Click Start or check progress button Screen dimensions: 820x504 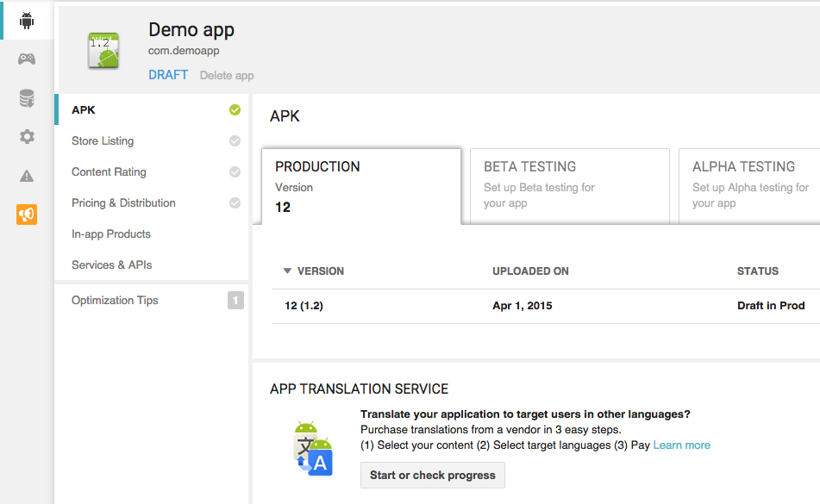432,475
